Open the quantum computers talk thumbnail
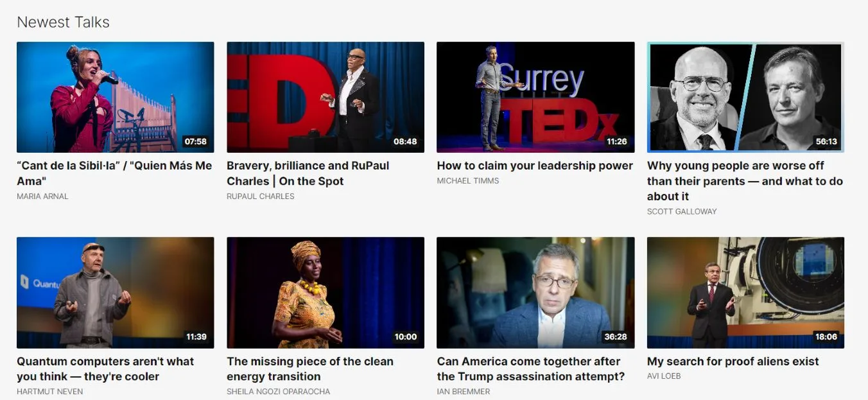 [x=115, y=293]
